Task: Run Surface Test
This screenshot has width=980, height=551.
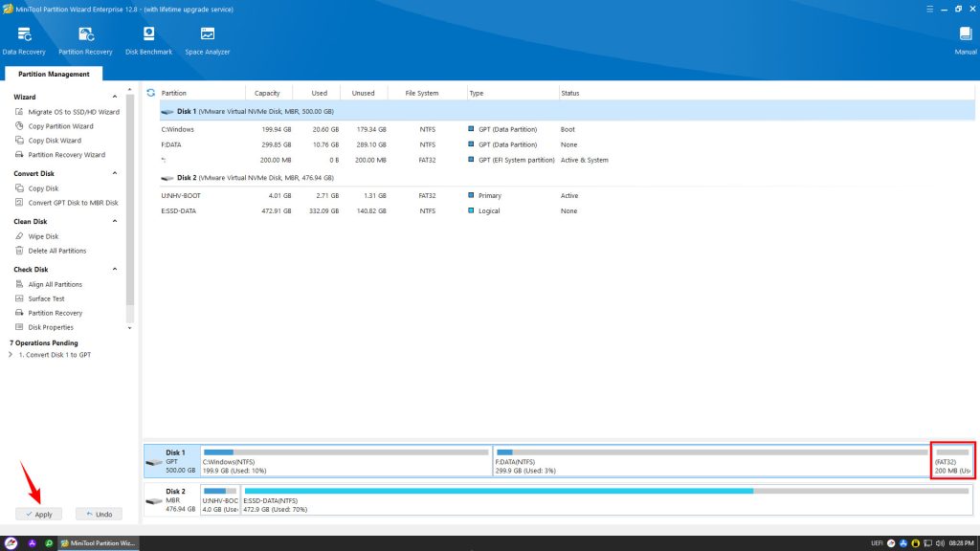Action: tap(39, 298)
